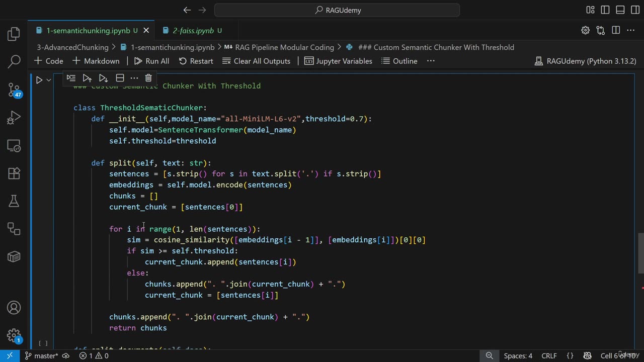Add a new Code cell

[48, 61]
